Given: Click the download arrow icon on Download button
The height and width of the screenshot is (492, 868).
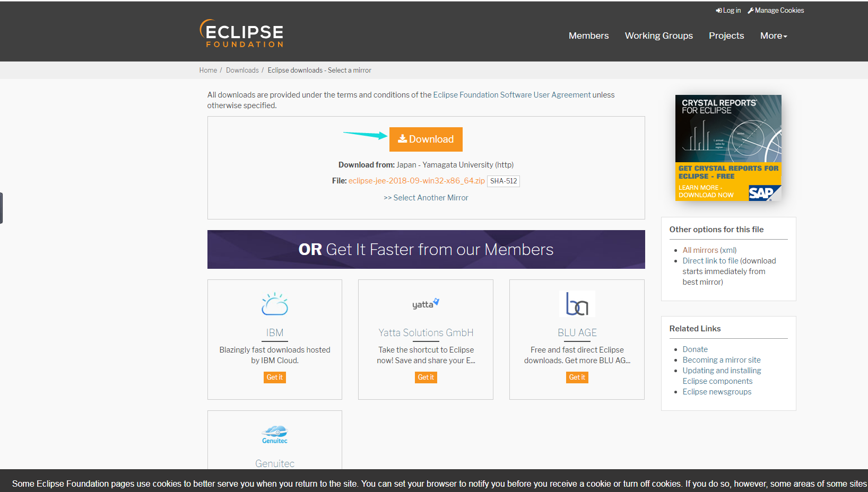Looking at the screenshot, I should click(x=403, y=139).
